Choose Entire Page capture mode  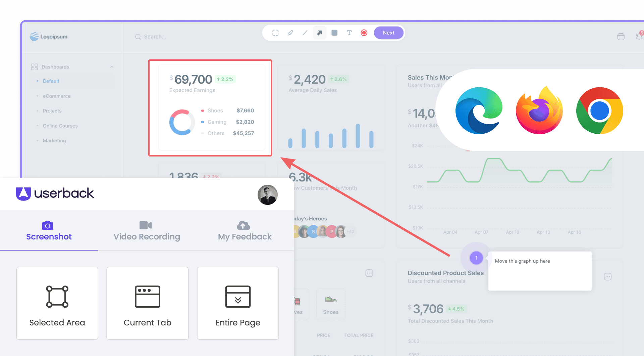[x=237, y=303]
